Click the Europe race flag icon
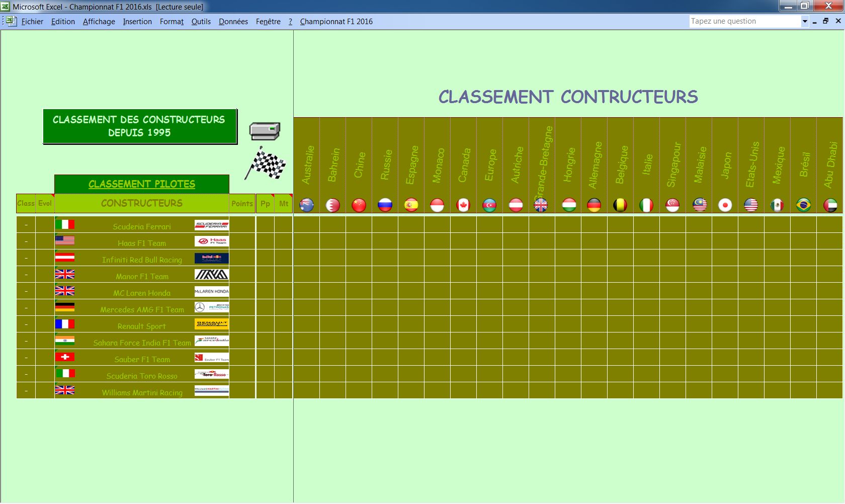This screenshot has height=504, width=845. [x=489, y=205]
